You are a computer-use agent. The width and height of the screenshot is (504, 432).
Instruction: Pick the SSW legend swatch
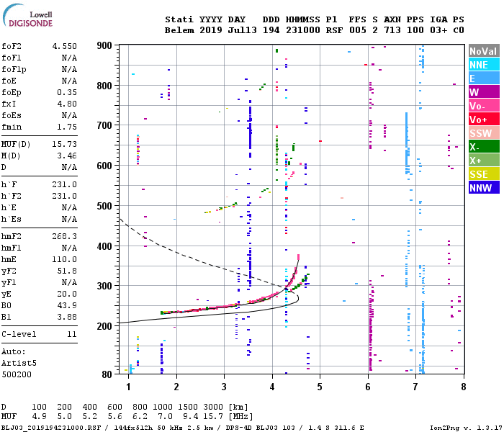coord(484,132)
